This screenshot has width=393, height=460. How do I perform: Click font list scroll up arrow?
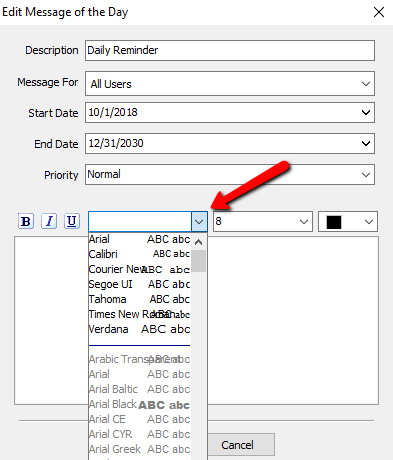point(198,242)
